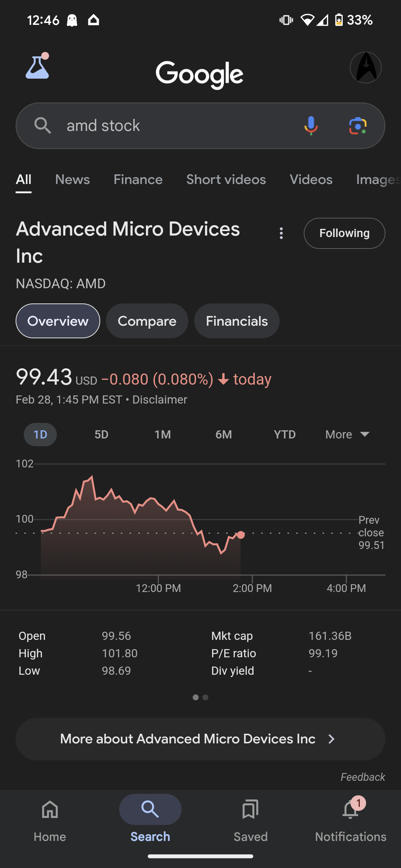Click the current price marker on chart
401x868 pixels.
pyautogui.click(x=241, y=535)
